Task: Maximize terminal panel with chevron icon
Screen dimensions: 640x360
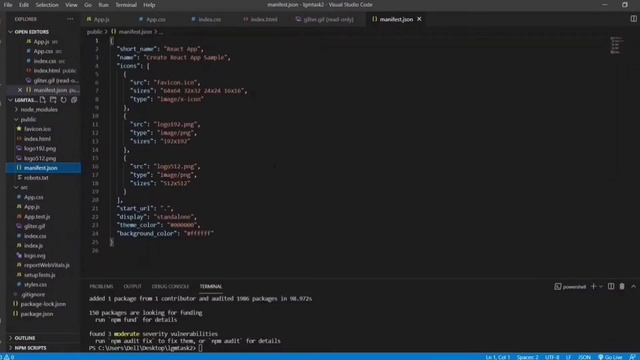Action: [x=633, y=287]
